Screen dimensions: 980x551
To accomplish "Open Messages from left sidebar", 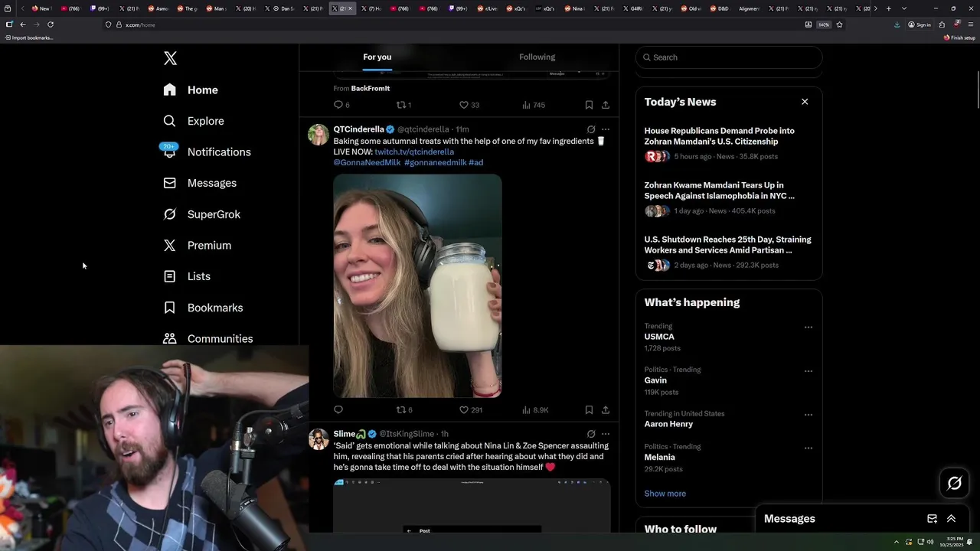I will tap(200, 183).
